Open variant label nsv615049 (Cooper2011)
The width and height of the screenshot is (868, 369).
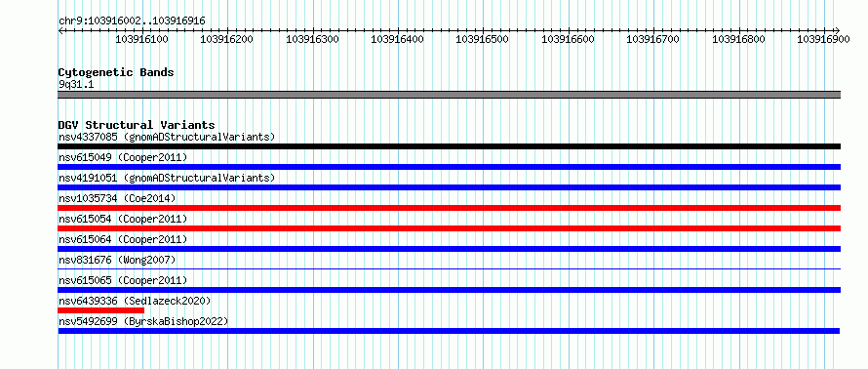pos(123,157)
